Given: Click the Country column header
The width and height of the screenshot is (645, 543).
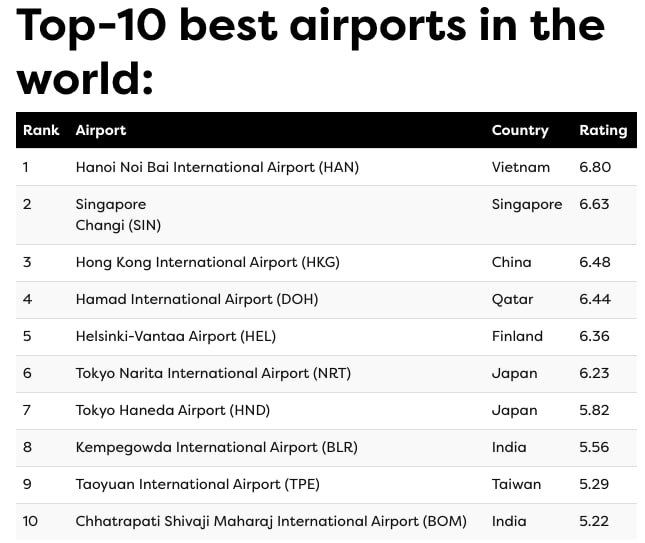Looking at the screenshot, I should click(520, 130).
